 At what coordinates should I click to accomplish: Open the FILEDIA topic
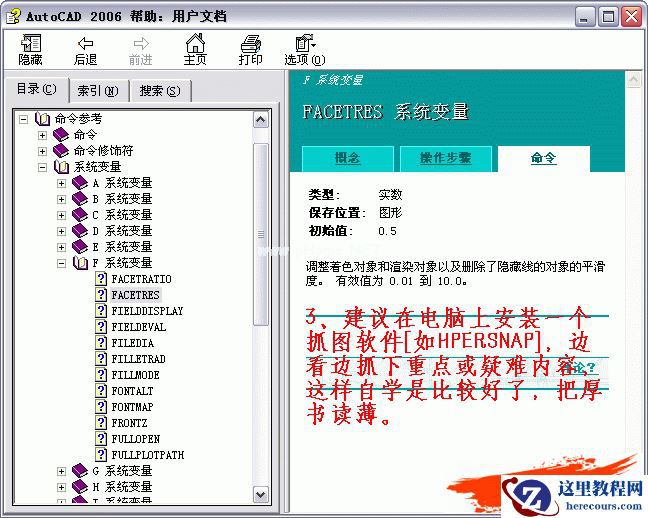coord(132,343)
